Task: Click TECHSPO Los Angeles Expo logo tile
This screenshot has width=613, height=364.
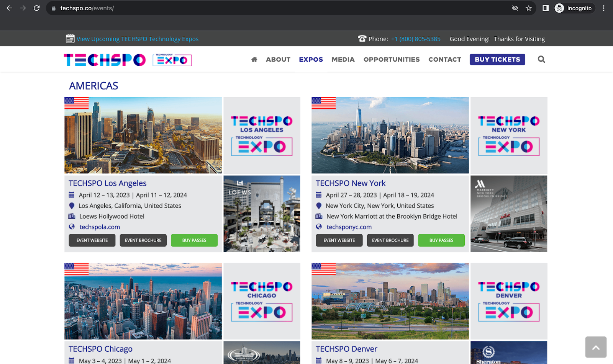Action: click(x=262, y=135)
